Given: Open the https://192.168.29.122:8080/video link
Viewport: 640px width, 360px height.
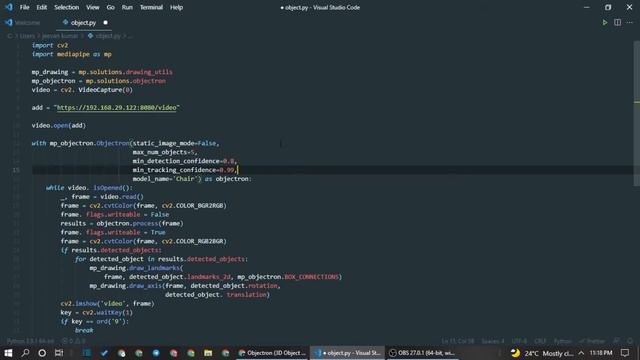Looking at the screenshot, I should pos(116,108).
